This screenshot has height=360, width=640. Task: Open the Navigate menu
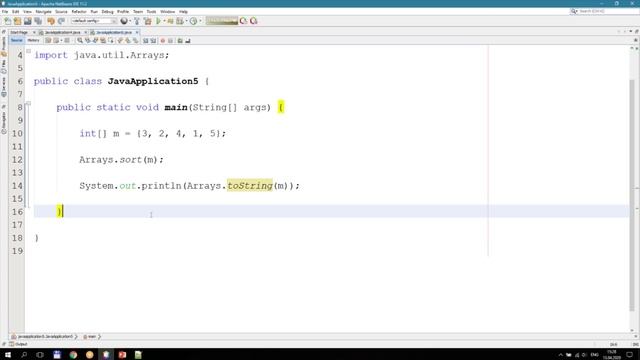[43, 11]
